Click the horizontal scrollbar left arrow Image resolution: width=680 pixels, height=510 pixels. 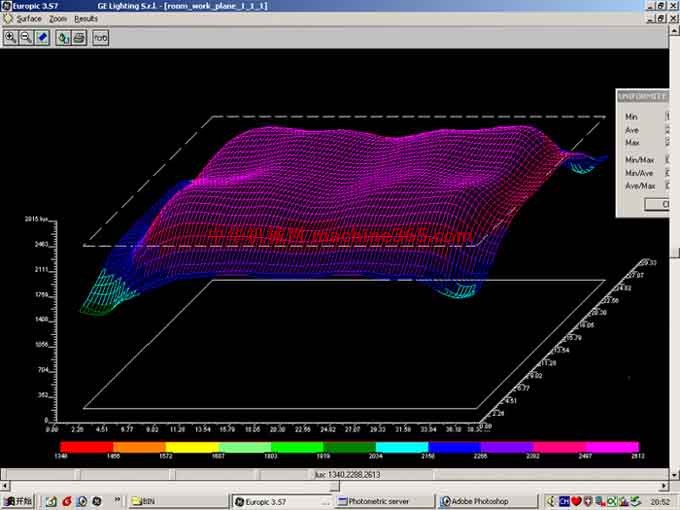pos(4,486)
